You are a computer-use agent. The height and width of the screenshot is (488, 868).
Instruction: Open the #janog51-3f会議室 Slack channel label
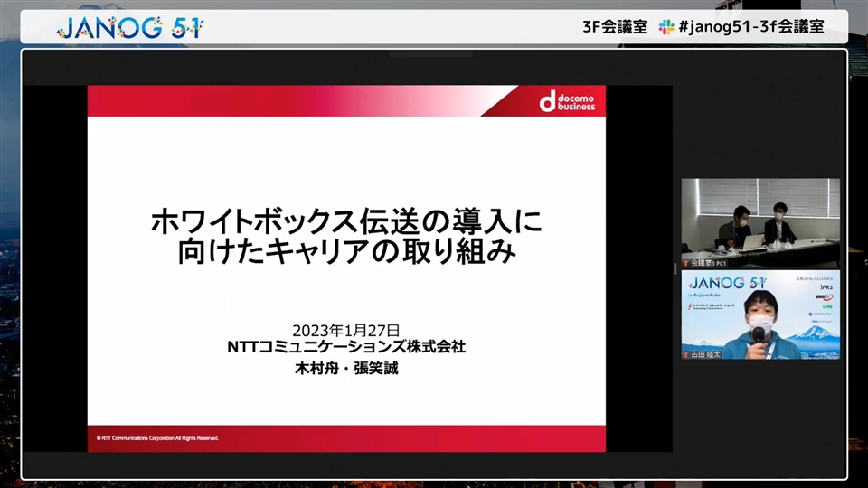tap(751, 26)
